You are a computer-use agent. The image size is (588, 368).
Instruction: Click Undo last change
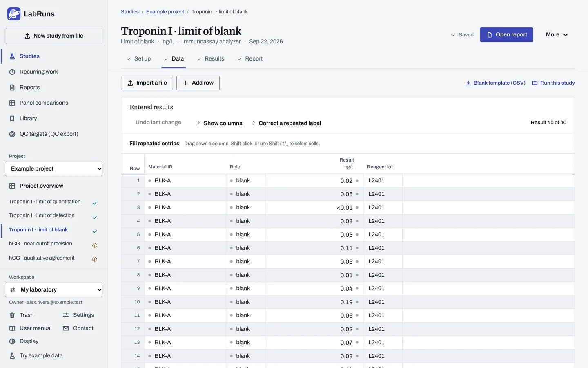158,123
